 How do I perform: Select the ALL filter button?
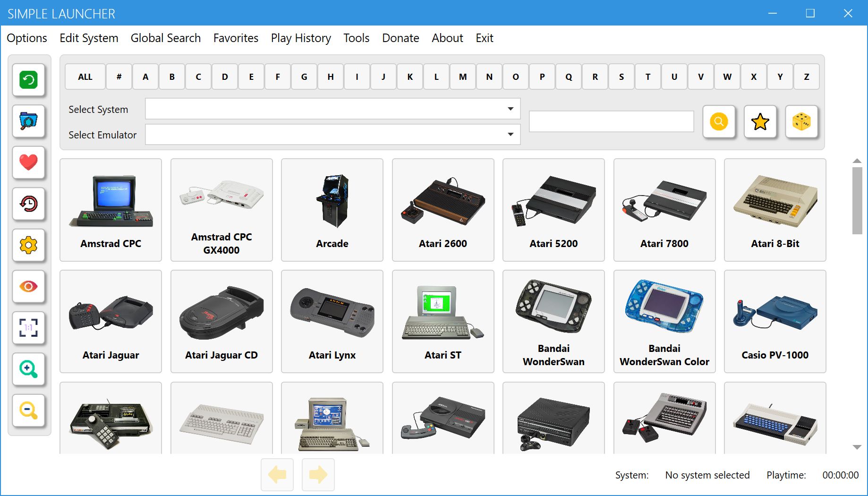[x=85, y=76]
